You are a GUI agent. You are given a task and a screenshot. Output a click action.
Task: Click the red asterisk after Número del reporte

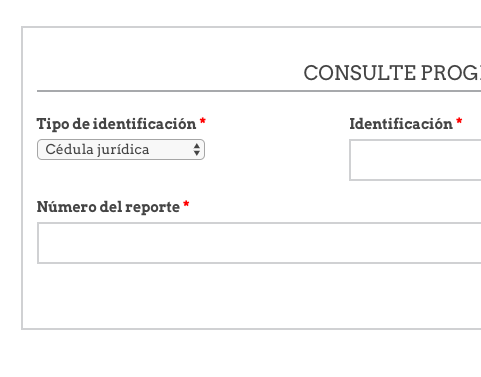186,204
